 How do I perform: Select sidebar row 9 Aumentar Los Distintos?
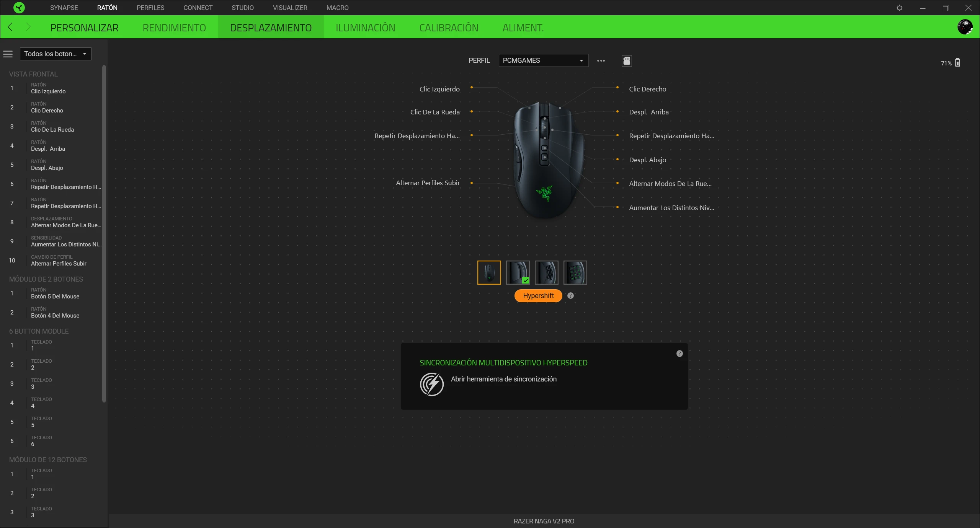52,241
